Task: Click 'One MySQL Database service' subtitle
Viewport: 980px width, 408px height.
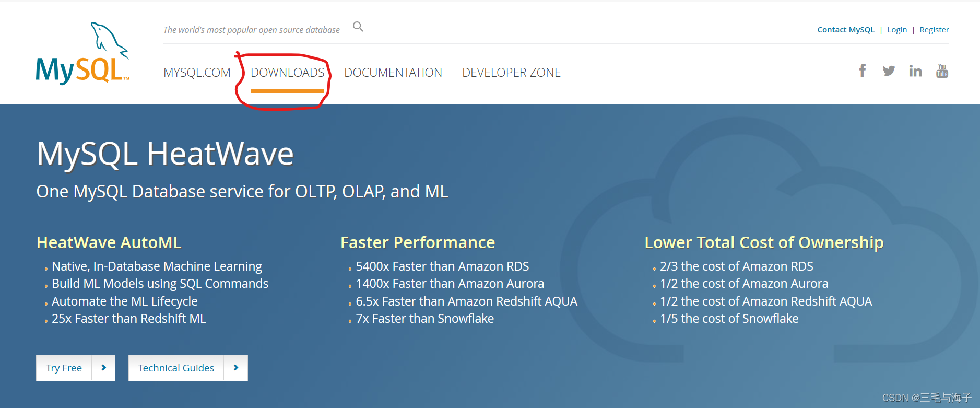Action: (242, 191)
